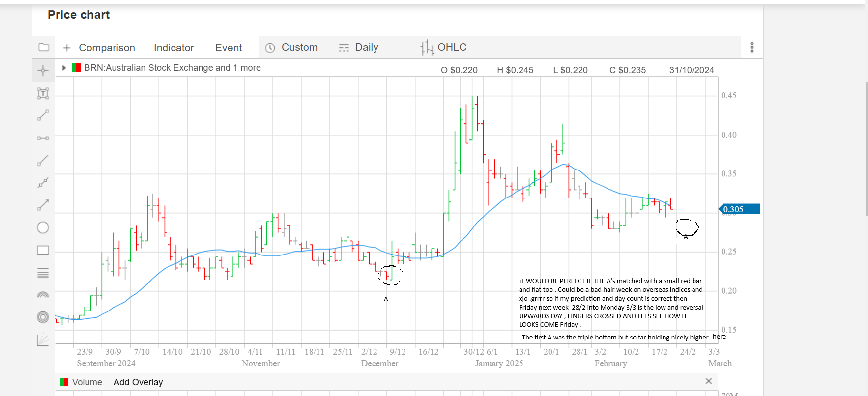
Task: Click the 24/2 date axis label
Action: pyautogui.click(x=688, y=352)
